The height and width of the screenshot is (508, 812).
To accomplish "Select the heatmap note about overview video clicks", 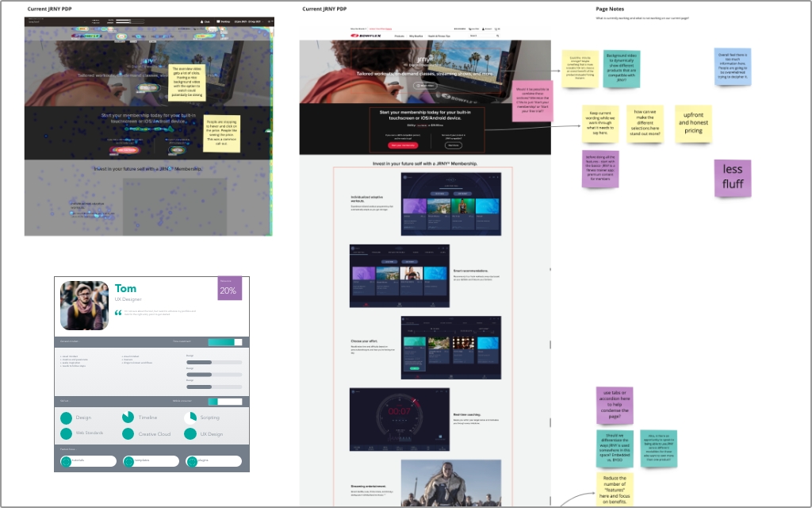I will (186, 82).
